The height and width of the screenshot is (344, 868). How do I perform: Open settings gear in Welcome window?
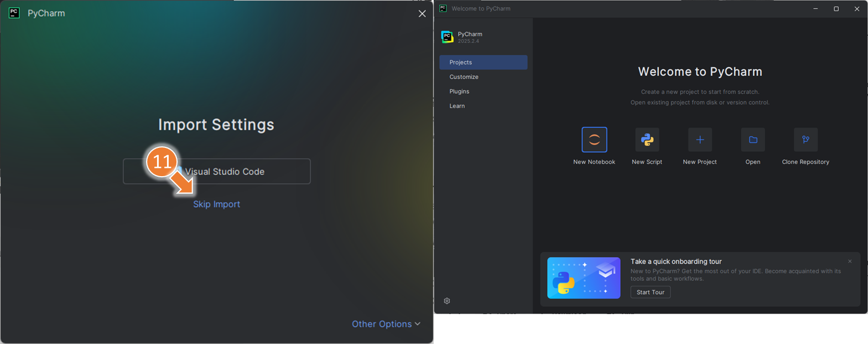click(447, 301)
